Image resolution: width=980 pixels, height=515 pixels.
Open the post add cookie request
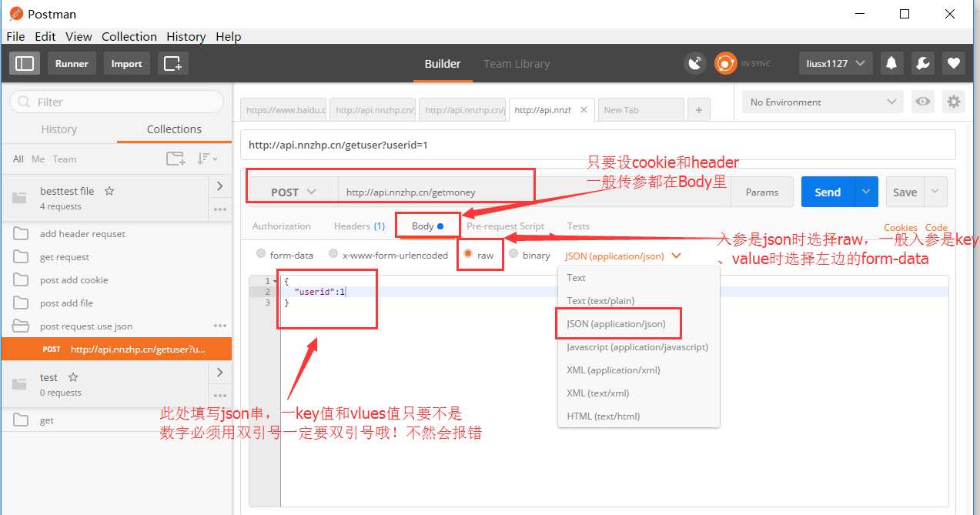click(x=74, y=280)
